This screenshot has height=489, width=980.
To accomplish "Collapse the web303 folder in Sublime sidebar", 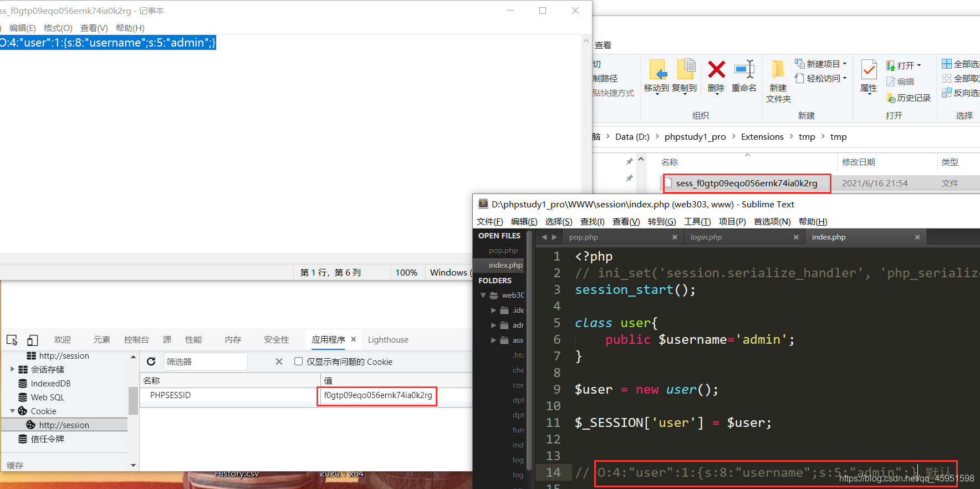I will (x=483, y=296).
